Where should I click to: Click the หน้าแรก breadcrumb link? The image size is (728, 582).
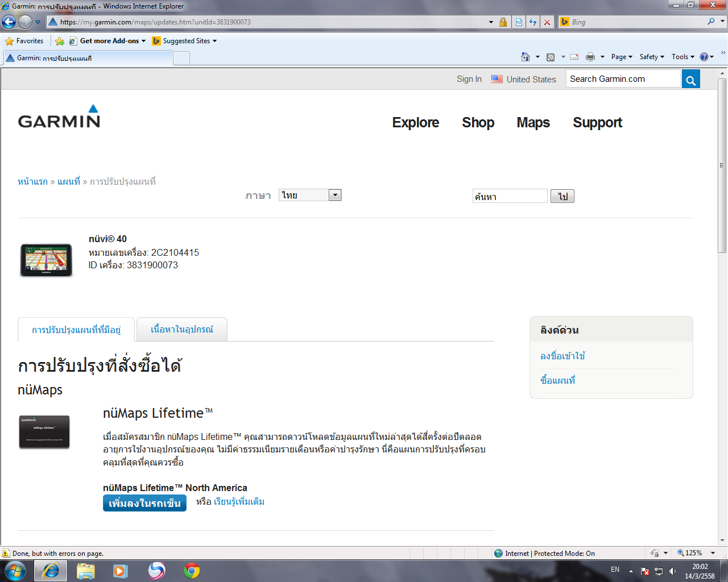(33, 182)
